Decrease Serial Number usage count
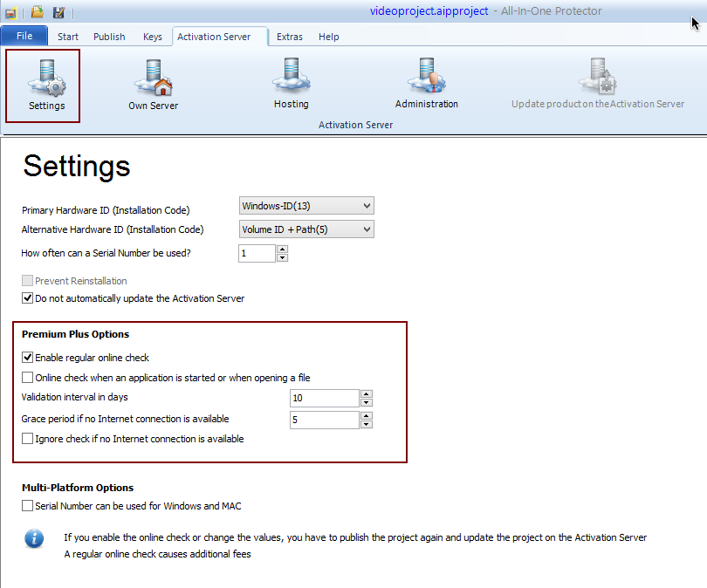Viewport: 707px width, 588px height. pyautogui.click(x=282, y=257)
